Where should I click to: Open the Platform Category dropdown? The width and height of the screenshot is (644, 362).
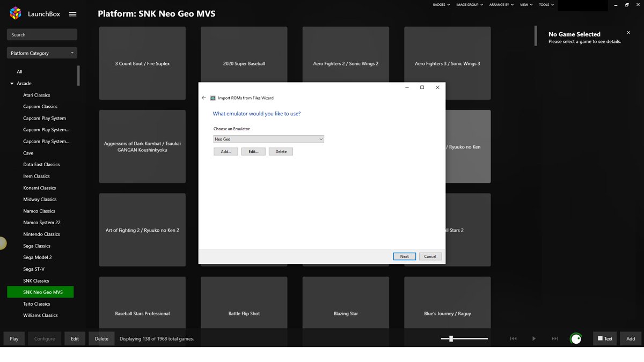click(x=42, y=53)
